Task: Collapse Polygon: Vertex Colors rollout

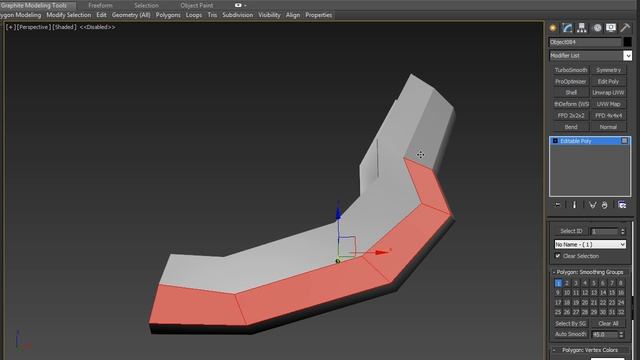Action: (x=590, y=350)
